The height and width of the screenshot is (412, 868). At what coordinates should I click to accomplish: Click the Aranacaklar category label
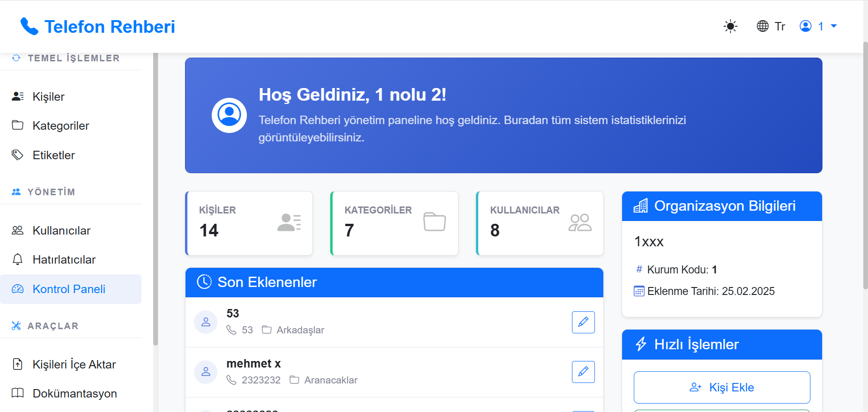(331, 380)
